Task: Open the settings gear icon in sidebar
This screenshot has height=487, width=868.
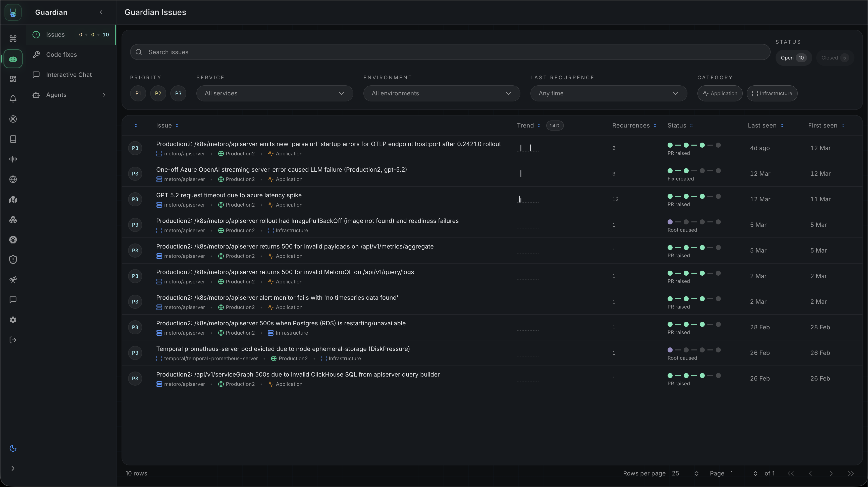Action: (13, 320)
